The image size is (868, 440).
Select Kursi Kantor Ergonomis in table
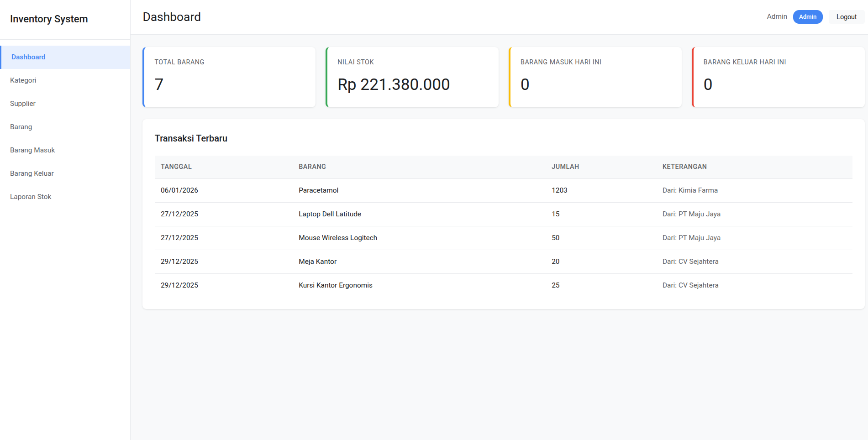click(336, 285)
